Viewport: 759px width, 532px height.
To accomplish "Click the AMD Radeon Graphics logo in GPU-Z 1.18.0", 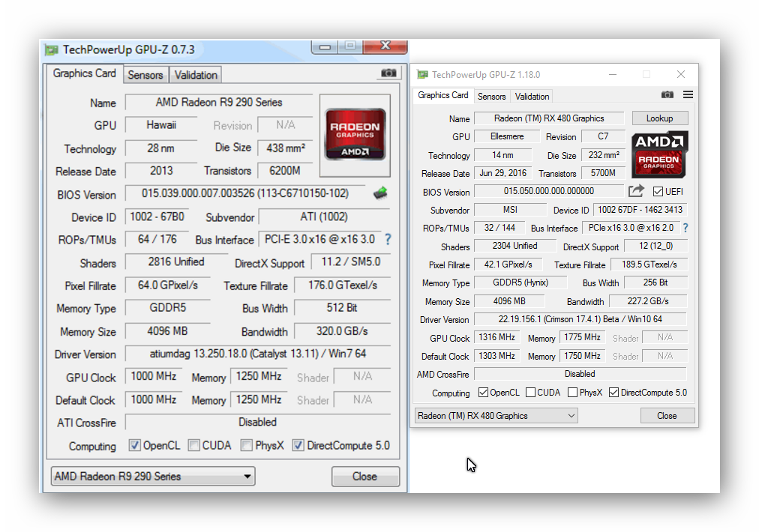I will tap(659, 154).
